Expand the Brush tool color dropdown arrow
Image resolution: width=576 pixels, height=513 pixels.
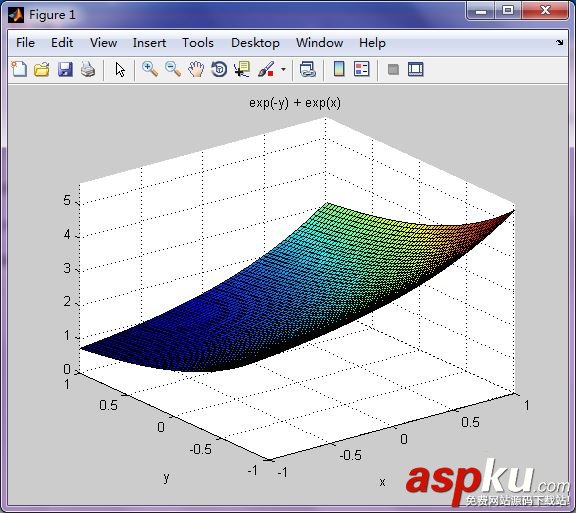(x=283, y=69)
